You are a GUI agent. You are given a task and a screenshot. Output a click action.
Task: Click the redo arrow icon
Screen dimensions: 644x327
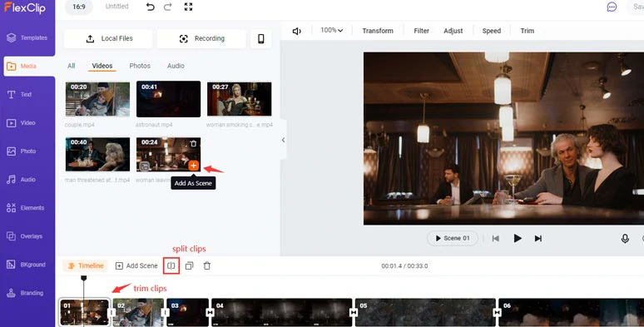[167, 7]
